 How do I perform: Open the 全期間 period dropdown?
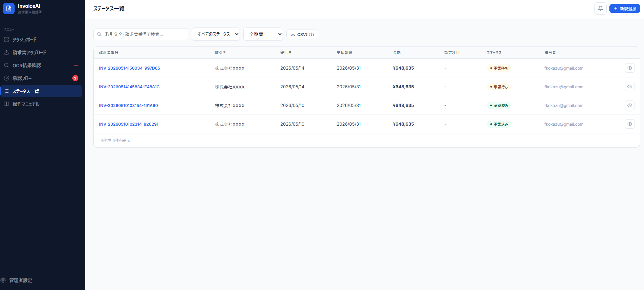pyautogui.click(x=263, y=34)
